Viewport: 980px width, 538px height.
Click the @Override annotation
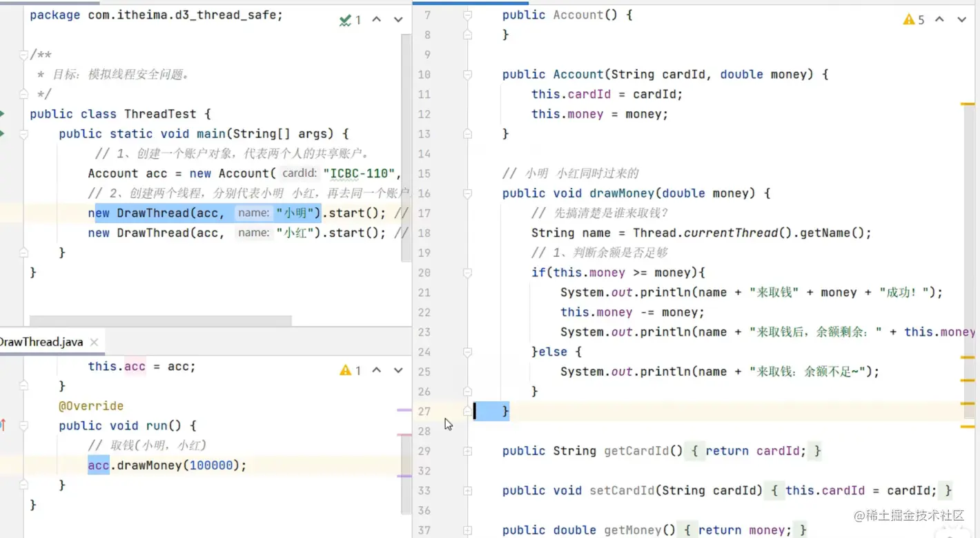click(x=91, y=406)
